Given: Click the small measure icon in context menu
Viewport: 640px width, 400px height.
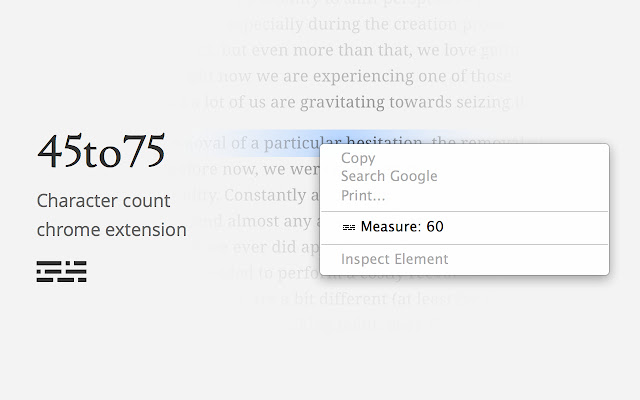Looking at the screenshot, I should pyautogui.click(x=349, y=227).
